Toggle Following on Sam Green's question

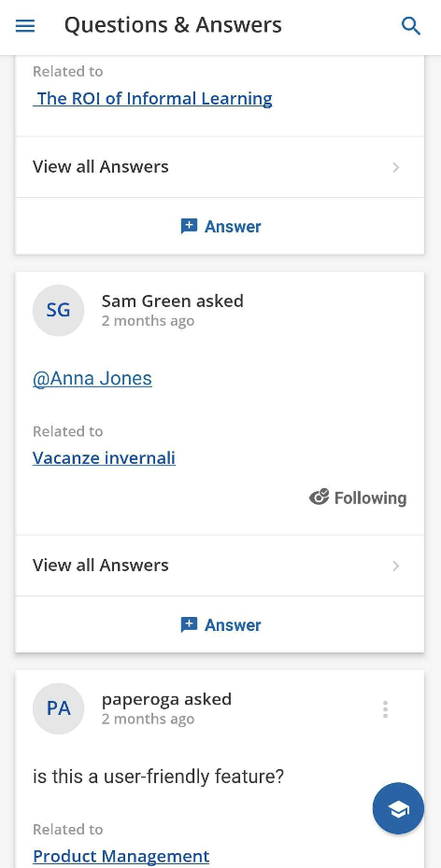pos(358,497)
